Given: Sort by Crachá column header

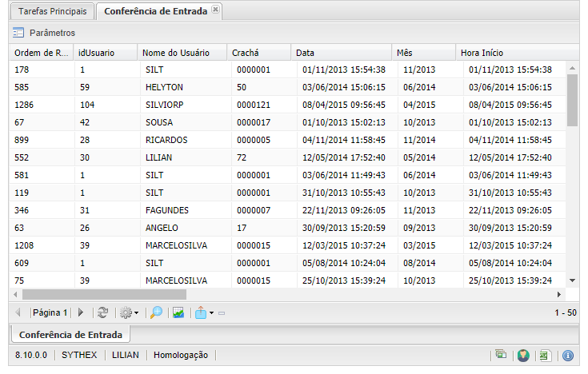Looking at the screenshot, I should [x=258, y=53].
